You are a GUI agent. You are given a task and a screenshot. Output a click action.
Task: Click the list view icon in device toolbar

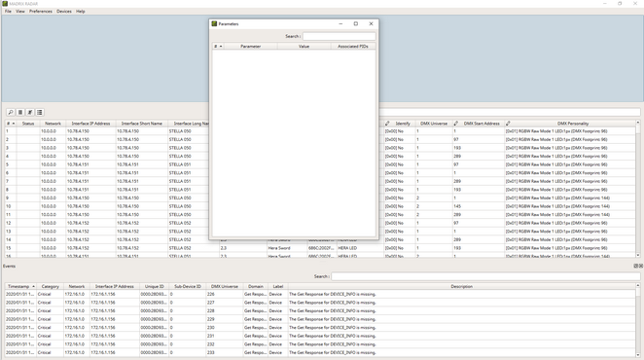(40, 112)
